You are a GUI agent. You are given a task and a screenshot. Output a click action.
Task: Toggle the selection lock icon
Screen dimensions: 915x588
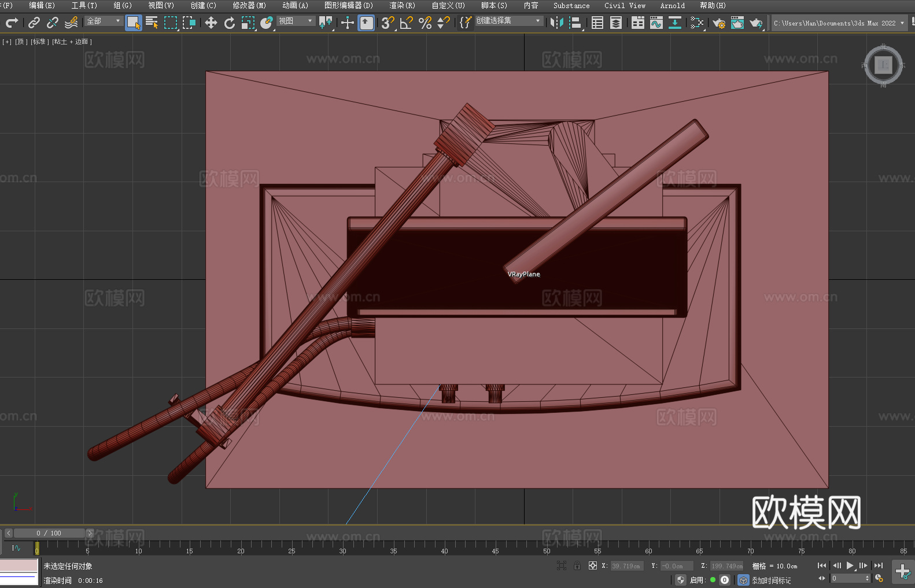(x=577, y=565)
